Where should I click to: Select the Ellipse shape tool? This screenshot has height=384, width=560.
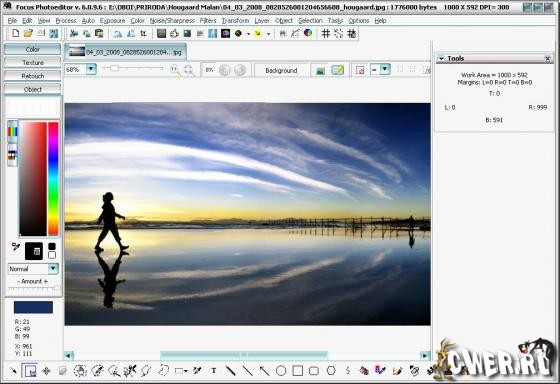[x=281, y=371]
